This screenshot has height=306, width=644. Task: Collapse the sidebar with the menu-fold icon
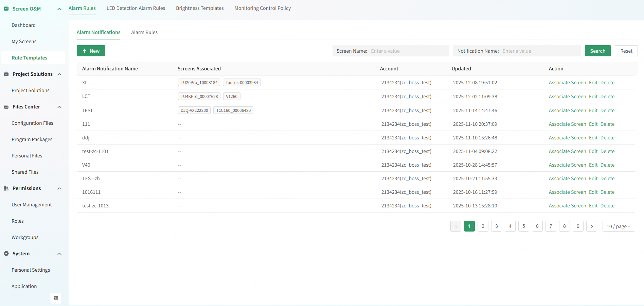tap(56, 298)
